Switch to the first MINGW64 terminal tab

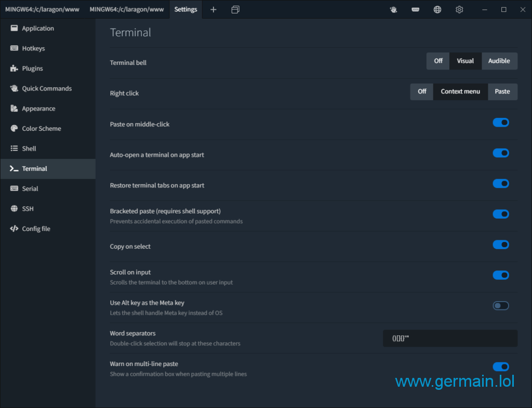coord(42,9)
